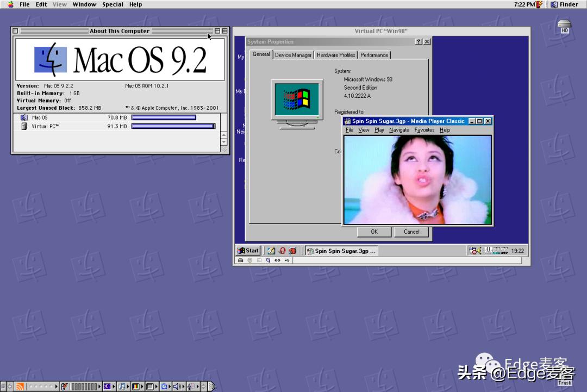Click the Windows flag logo in System Properties
This screenshot has width=587, height=392.
tap(297, 98)
